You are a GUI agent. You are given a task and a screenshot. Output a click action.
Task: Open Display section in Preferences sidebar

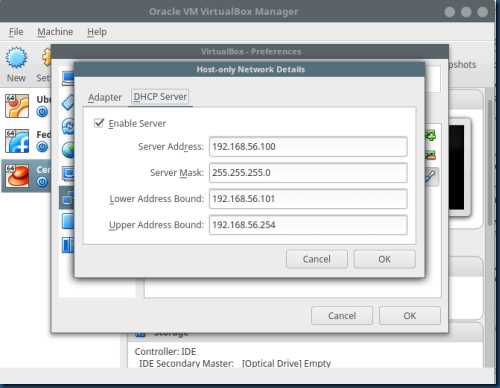point(68,173)
